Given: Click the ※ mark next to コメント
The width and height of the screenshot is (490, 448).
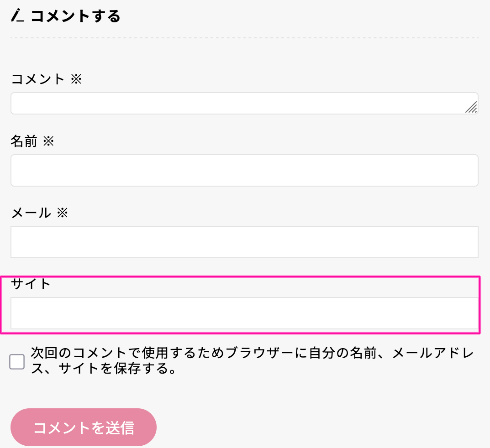Looking at the screenshot, I should 76,79.
